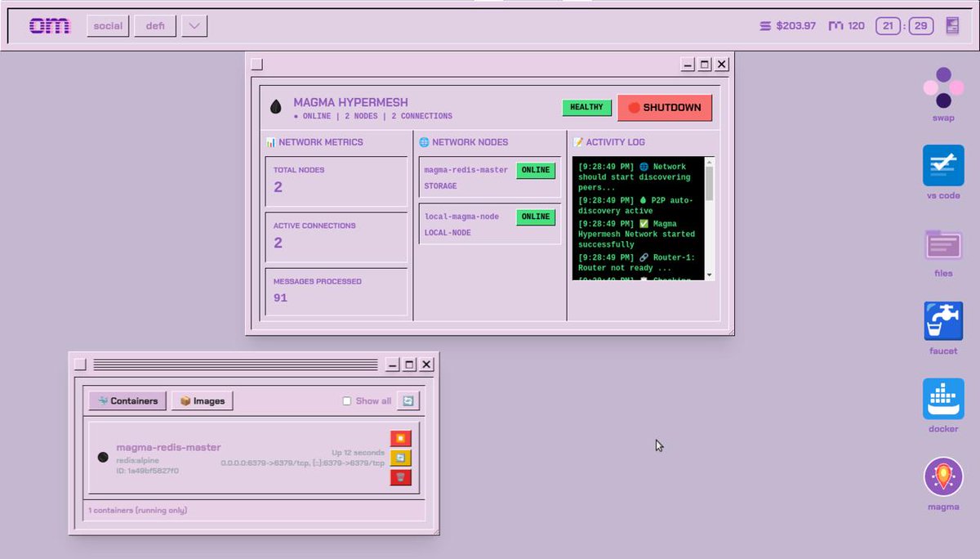Screen dimensions: 980x559
Task: Select the ACTIVE CONNECTIONS metric card
Action: tap(336, 237)
